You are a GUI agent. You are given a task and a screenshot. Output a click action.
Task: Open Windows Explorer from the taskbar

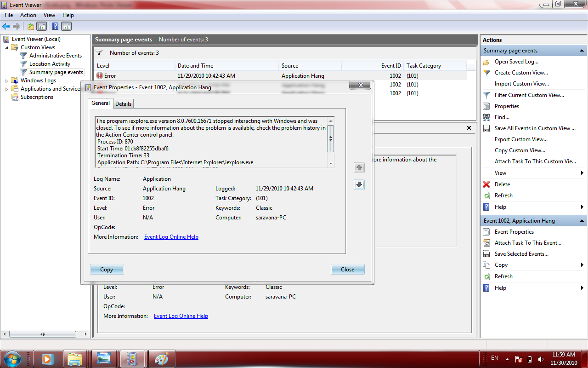75,359
